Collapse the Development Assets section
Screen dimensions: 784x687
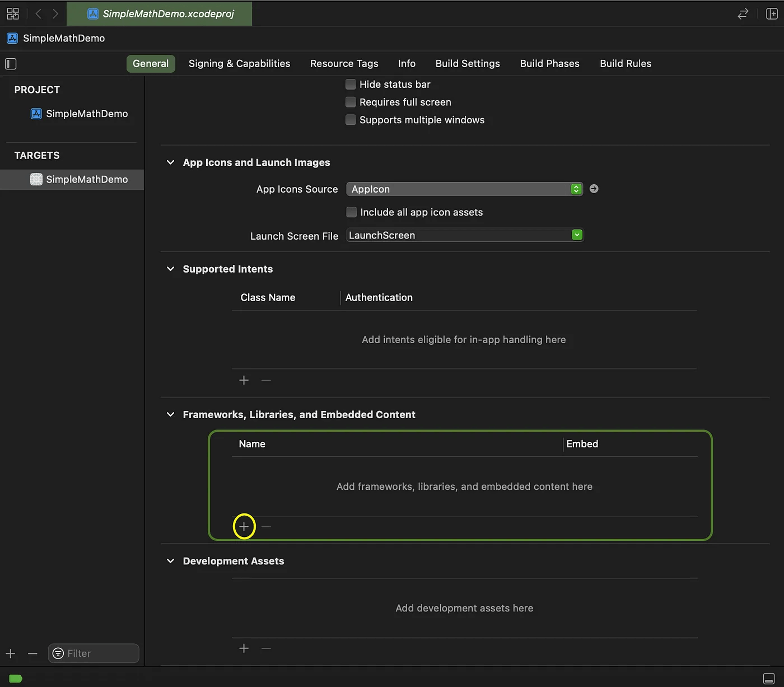tap(170, 561)
